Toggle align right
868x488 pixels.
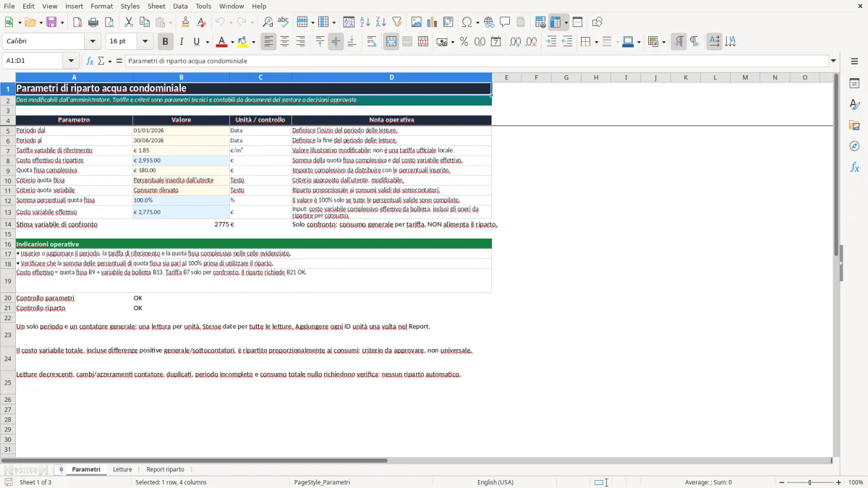pyautogui.click(x=301, y=42)
